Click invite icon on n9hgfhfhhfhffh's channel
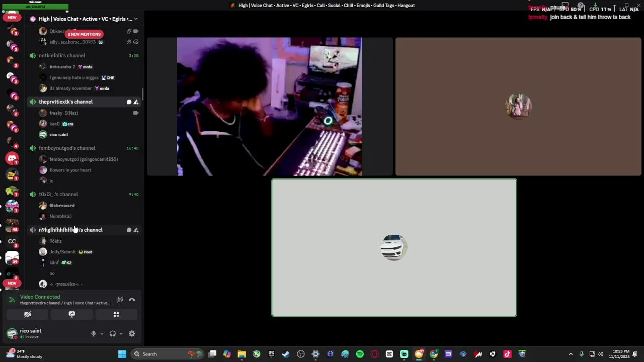 coord(136,230)
